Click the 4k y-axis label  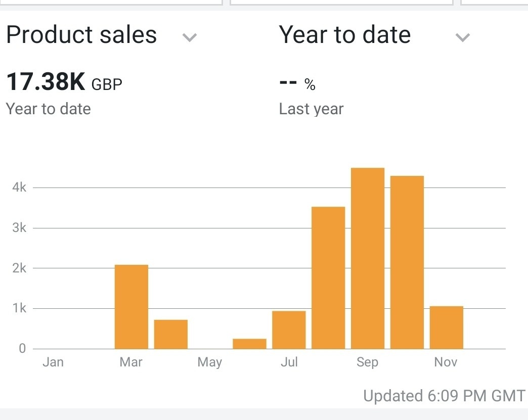[x=19, y=188]
